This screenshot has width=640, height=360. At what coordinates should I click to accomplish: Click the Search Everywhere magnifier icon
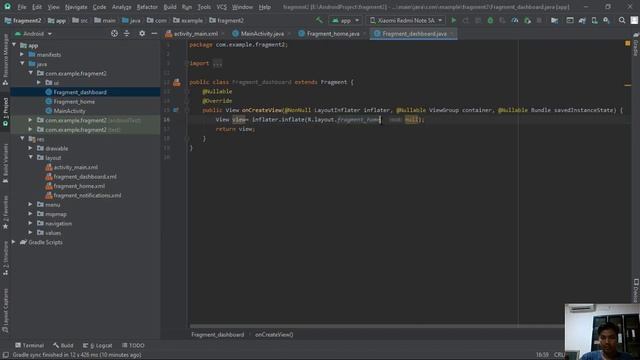tap(622, 20)
